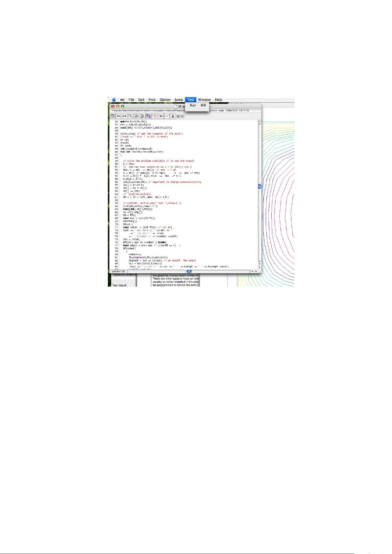Click the horizontal scroll right arrow
392x554 pixels.
(256, 271)
